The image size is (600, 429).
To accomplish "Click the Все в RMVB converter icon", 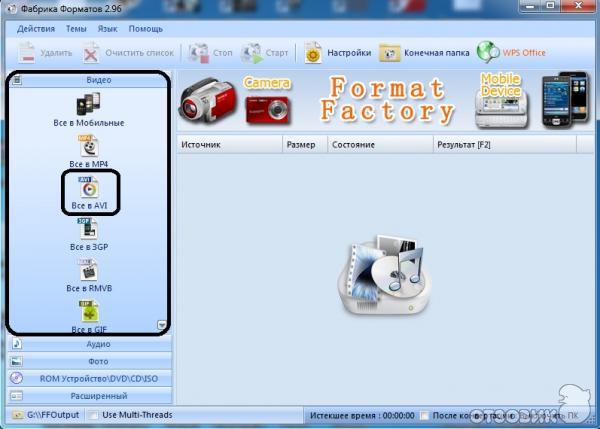I will click(x=89, y=273).
